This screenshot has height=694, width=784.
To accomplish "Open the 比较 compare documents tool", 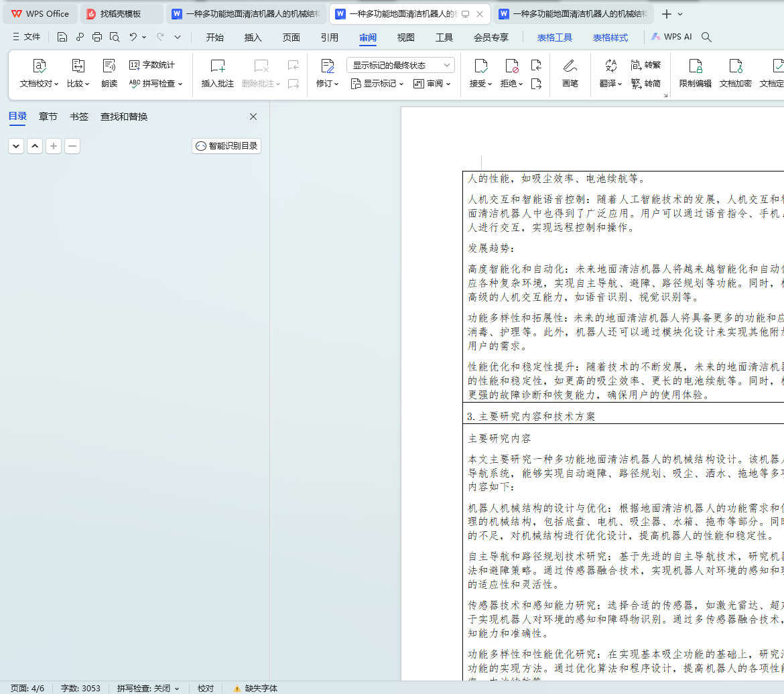I will point(78,73).
